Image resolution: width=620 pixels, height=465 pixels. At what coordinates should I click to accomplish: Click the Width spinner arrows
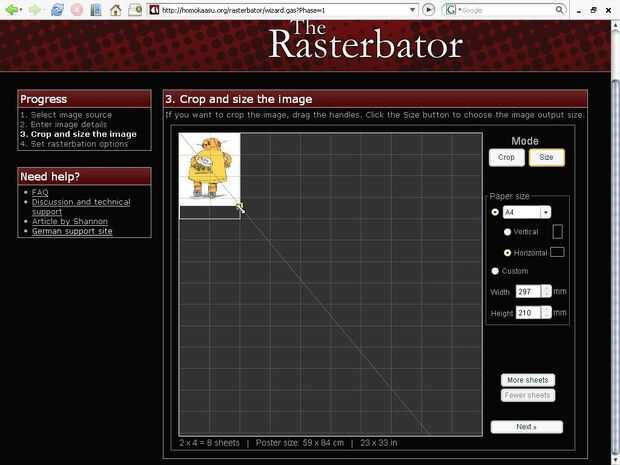click(546, 292)
